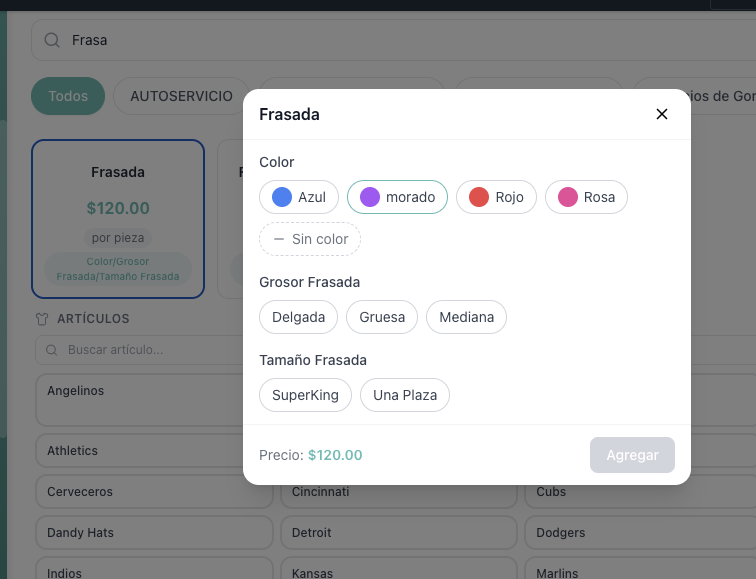Select the Dandy Hats article

pos(154,533)
